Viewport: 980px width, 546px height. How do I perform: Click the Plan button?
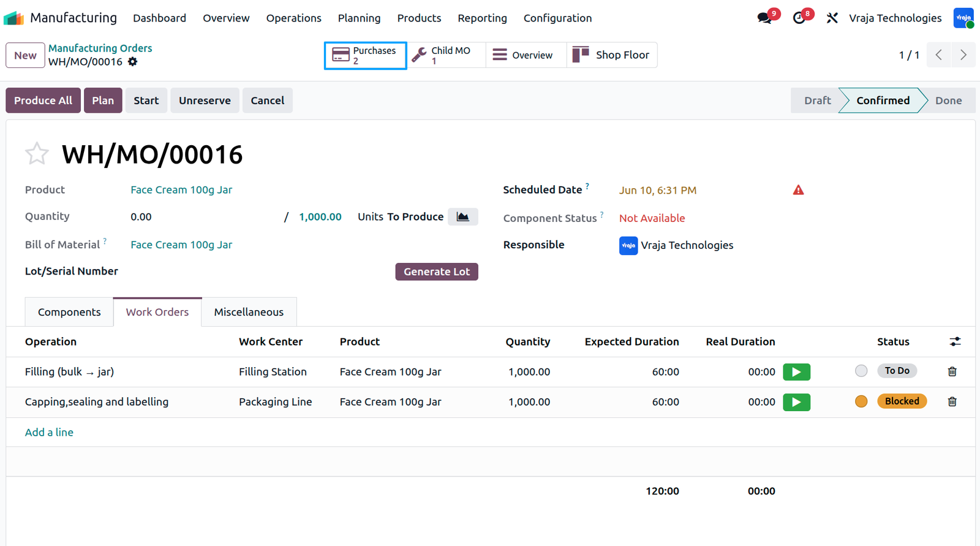[x=103, y=100]
